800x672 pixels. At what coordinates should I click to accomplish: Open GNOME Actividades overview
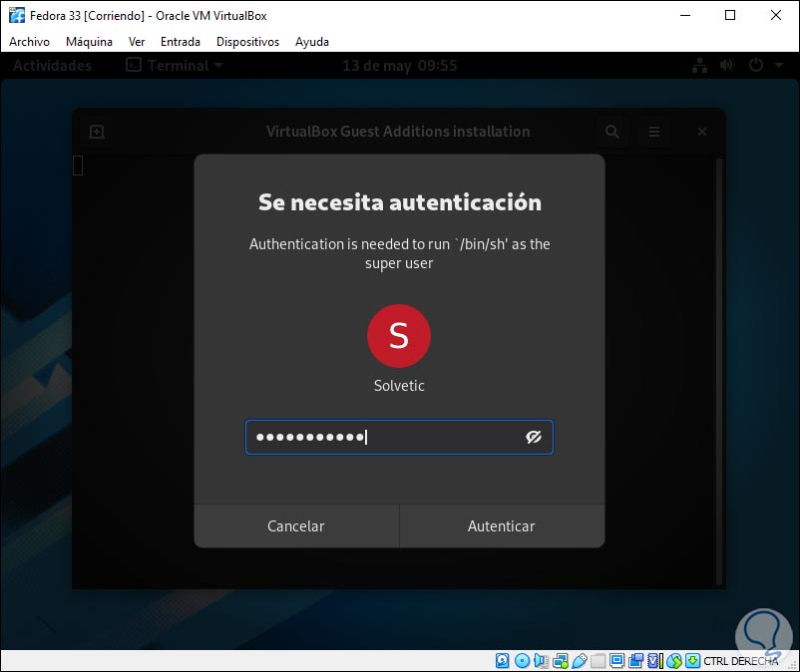[x=52, y=65]
